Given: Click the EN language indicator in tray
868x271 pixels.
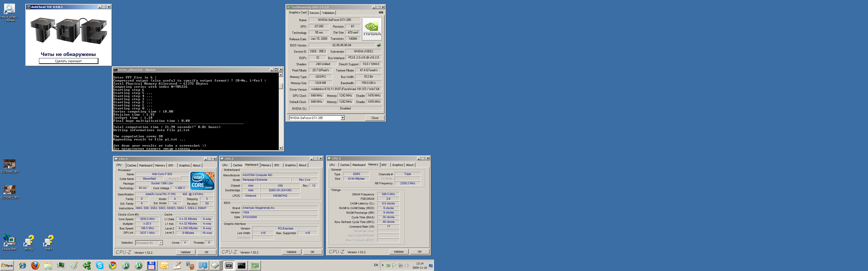Looking at the screenshot, I should [376, 265].
